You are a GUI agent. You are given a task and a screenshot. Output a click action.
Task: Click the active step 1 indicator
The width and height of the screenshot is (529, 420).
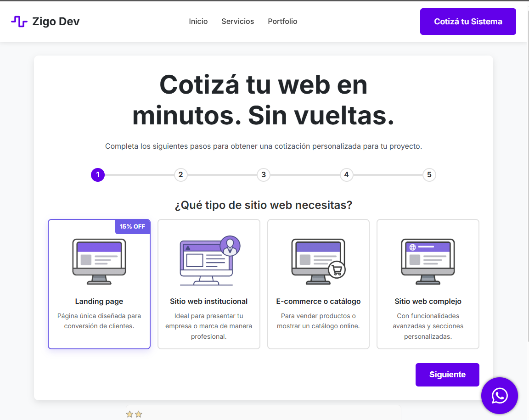point(98,175)
